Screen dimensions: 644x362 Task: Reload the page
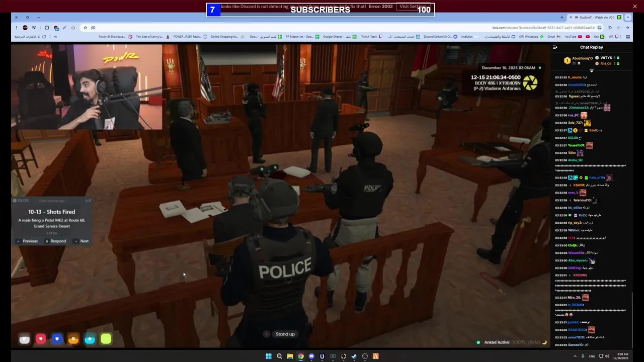click(610, 28)
